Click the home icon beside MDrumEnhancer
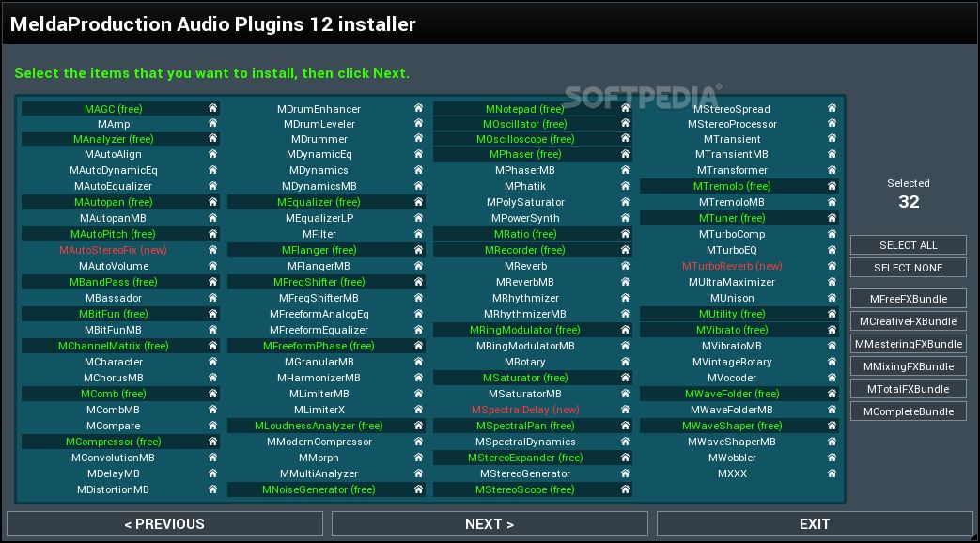980x543 pixels. (418, 108)
